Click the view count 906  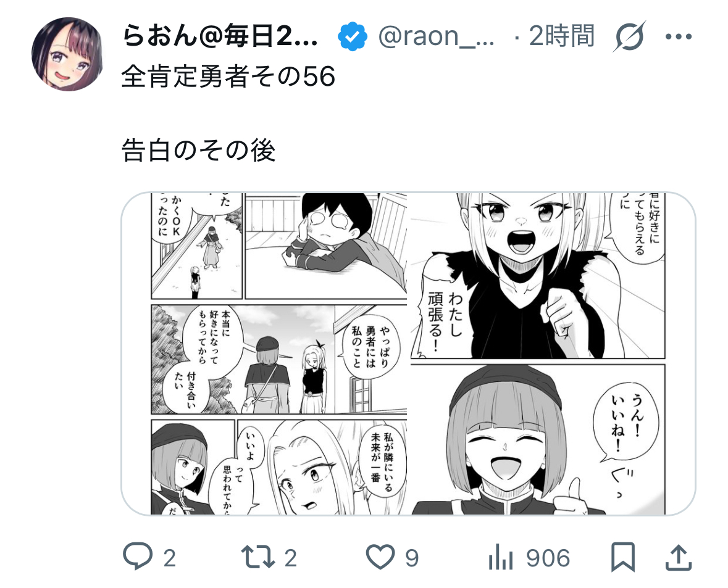coord(548,558)
